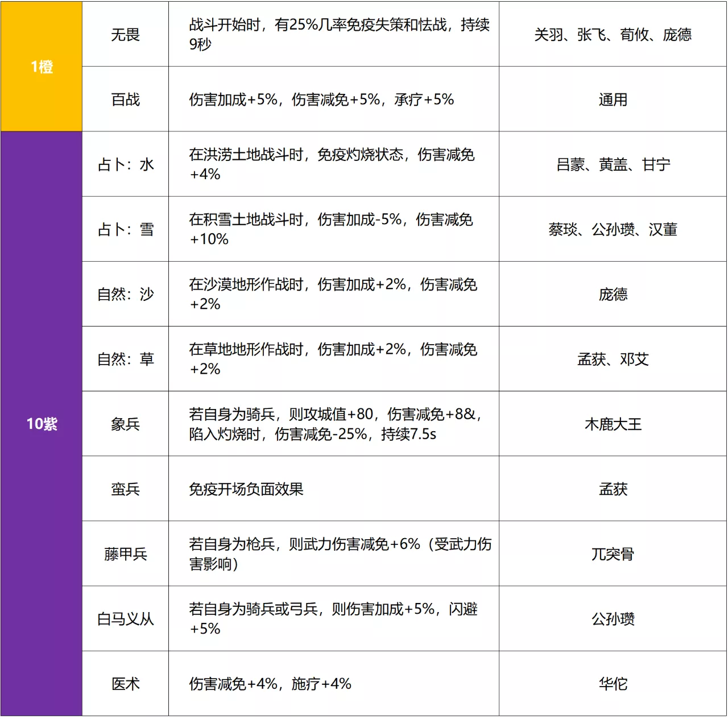The width and height of the screenshot is (728, 719).
Task: Select the 通用 hero cell
Action: (613, 99)
